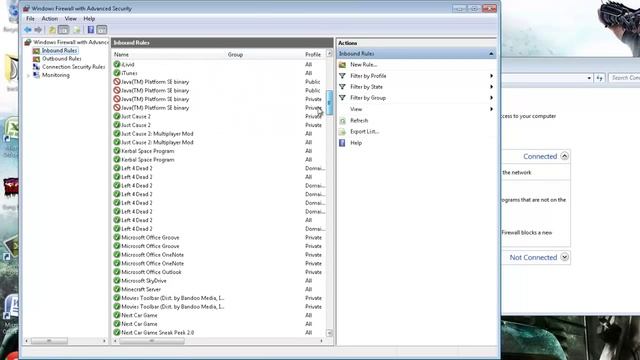640x360 pixels.
Task: Click refresh icon in background window address bar
Action: pos(599,78)
